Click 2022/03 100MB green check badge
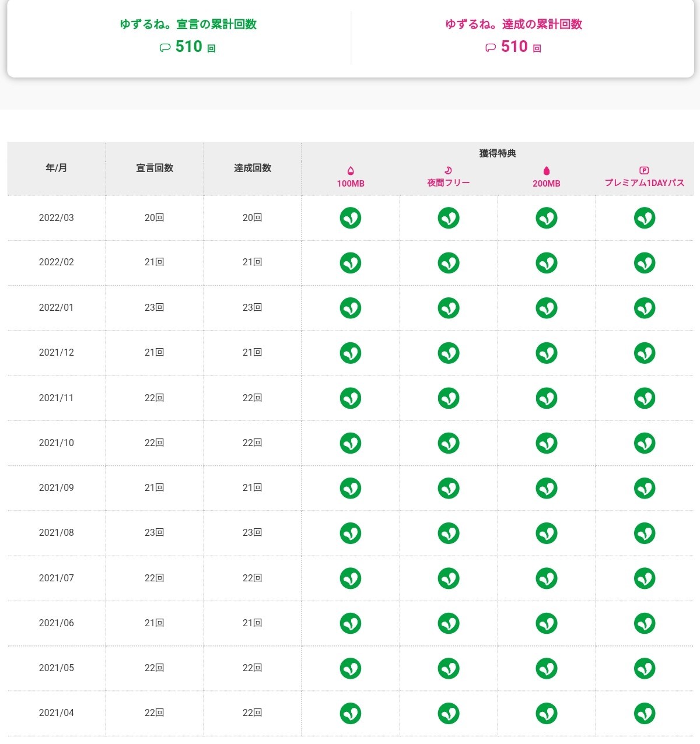Image resolution: width=700 pixels, height=744 pixels. [351, 218]
